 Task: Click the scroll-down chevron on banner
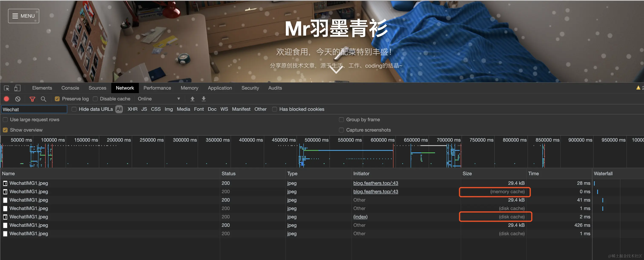click(336, 70)
